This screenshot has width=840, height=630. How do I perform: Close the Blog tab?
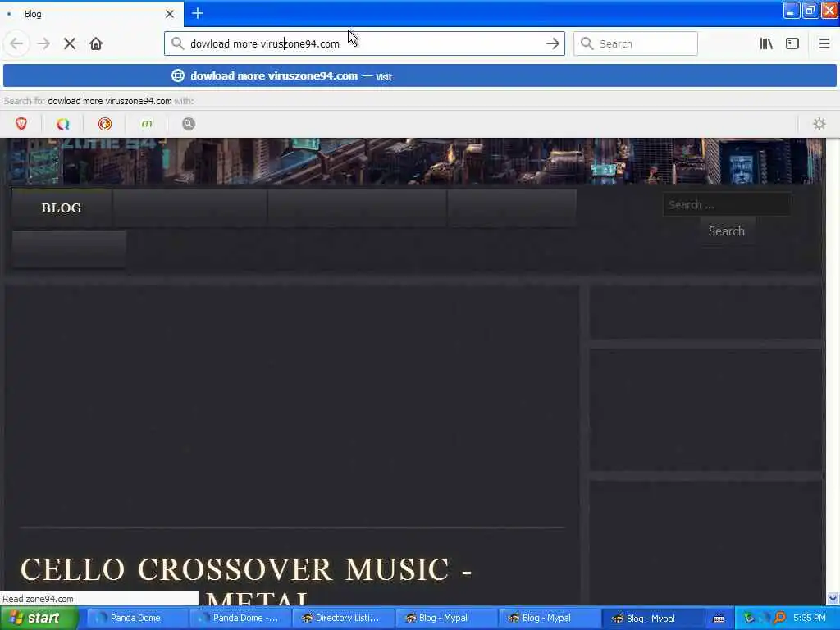170,14
